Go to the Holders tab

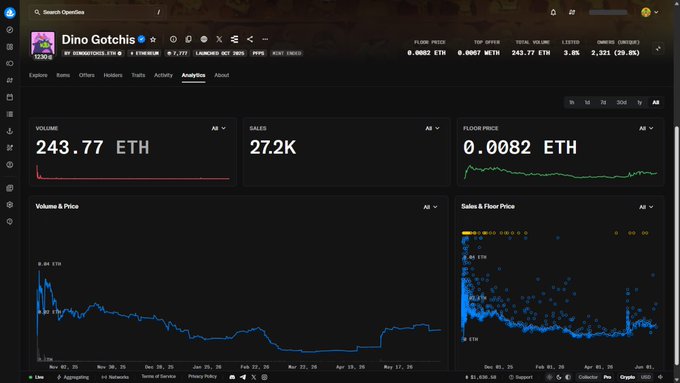[113, 75]
